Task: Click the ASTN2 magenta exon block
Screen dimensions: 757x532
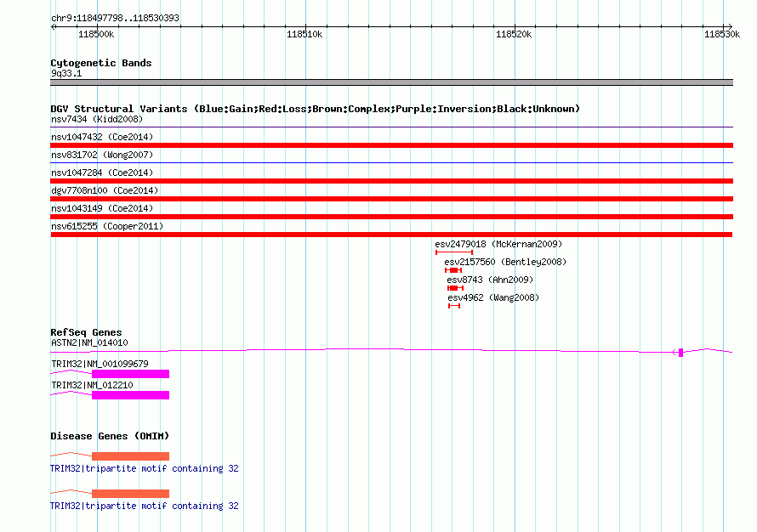Action: coord(680,353)
